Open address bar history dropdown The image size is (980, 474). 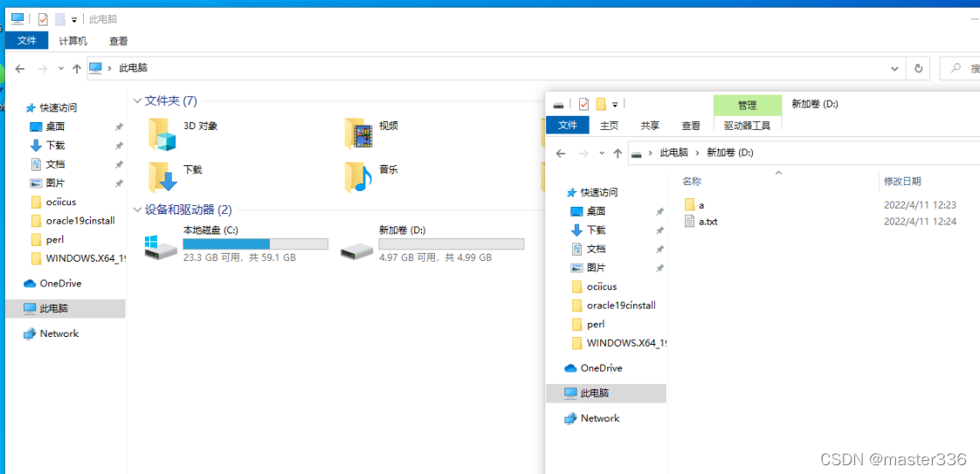tap(895, 68)
